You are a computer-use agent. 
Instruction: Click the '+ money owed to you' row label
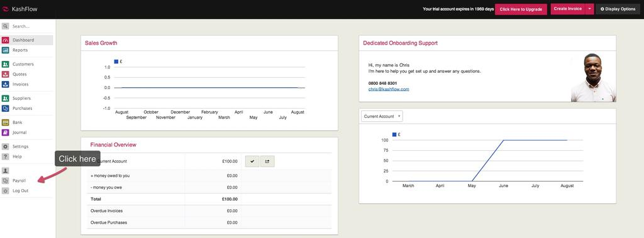tap(110, 176)
